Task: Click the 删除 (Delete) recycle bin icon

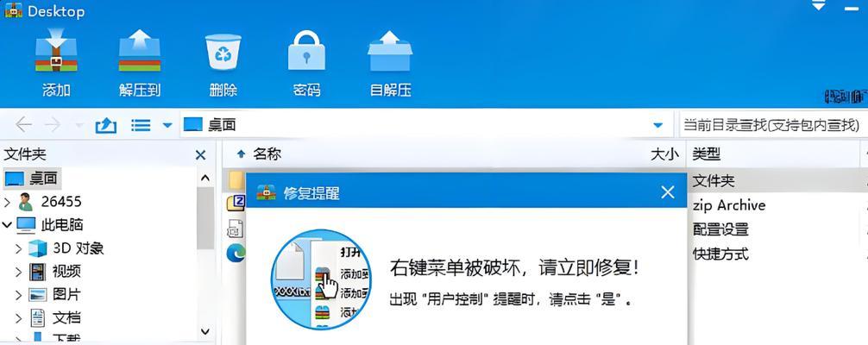Action: click(x=223, y=52)
